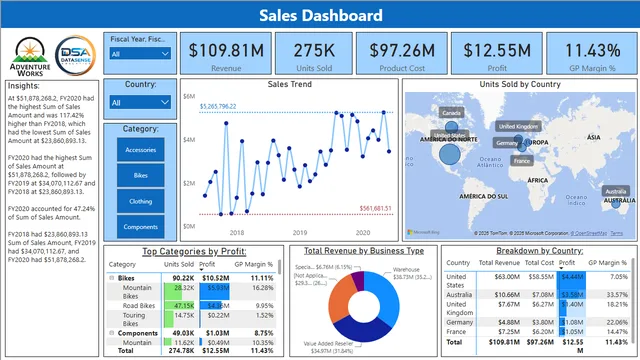
Task: Click the Top Categories by Profit title
Action: [x=194, y=252]
